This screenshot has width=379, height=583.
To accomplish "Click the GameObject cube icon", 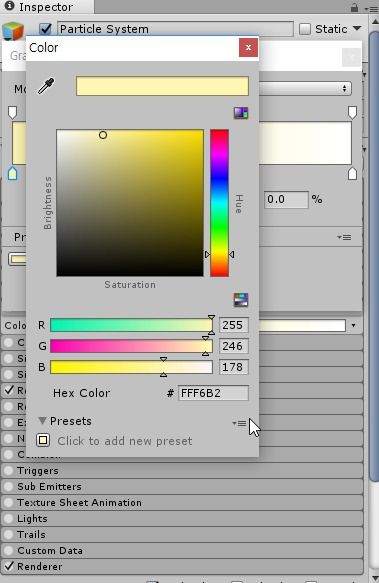I will click(x=13, y=30).
